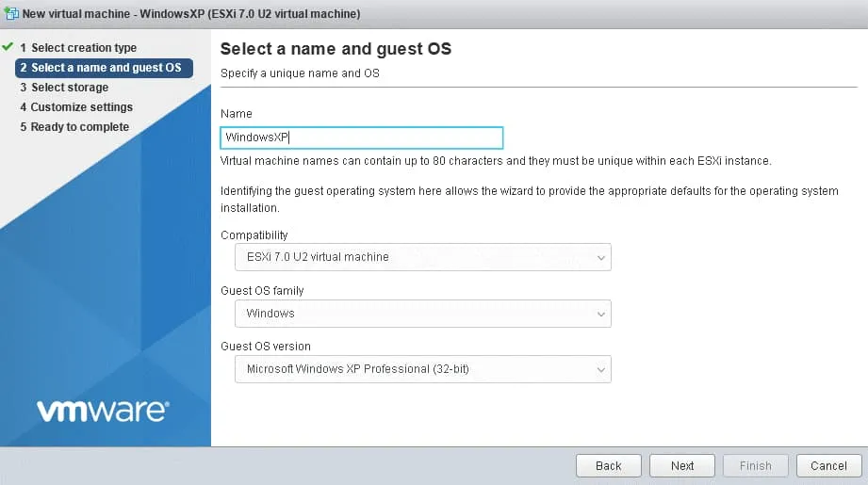Click the Compatibility dropdown chevron arrow
The image size is (868, 485).
(600, 257)
